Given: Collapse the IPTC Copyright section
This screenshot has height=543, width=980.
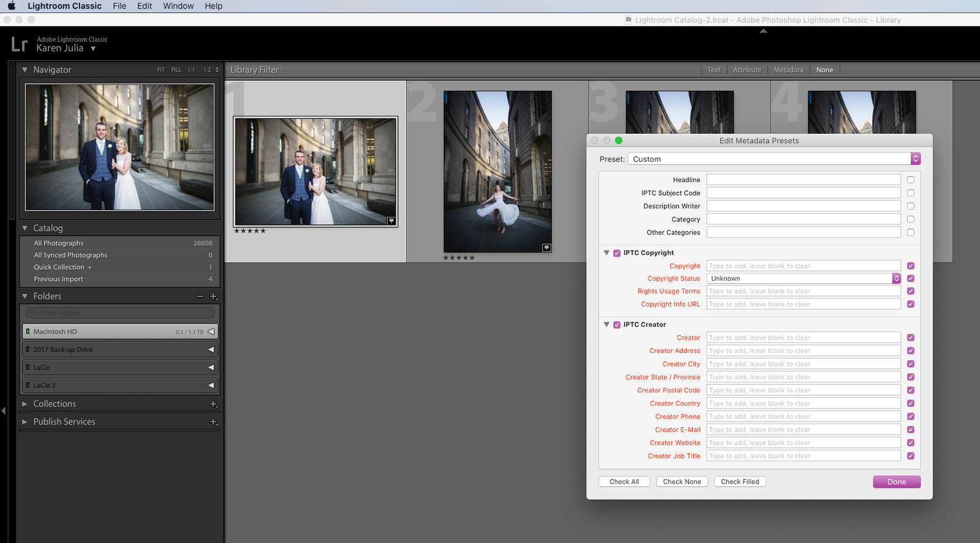Looking at the screenshot, I should pos(606,253).
